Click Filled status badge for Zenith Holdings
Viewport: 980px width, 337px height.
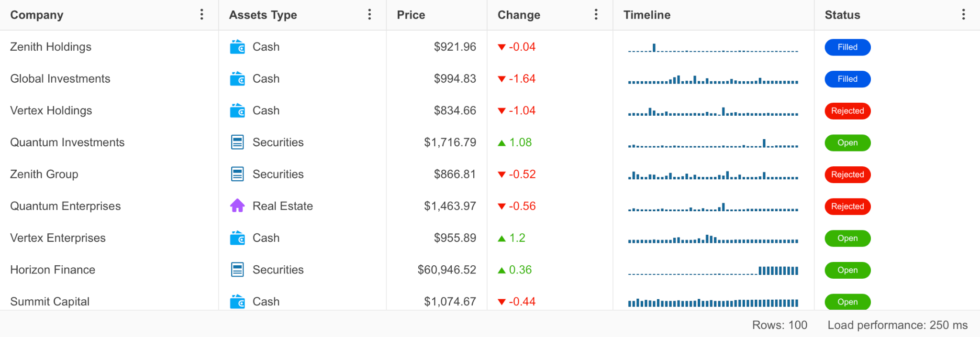point(847,47)
